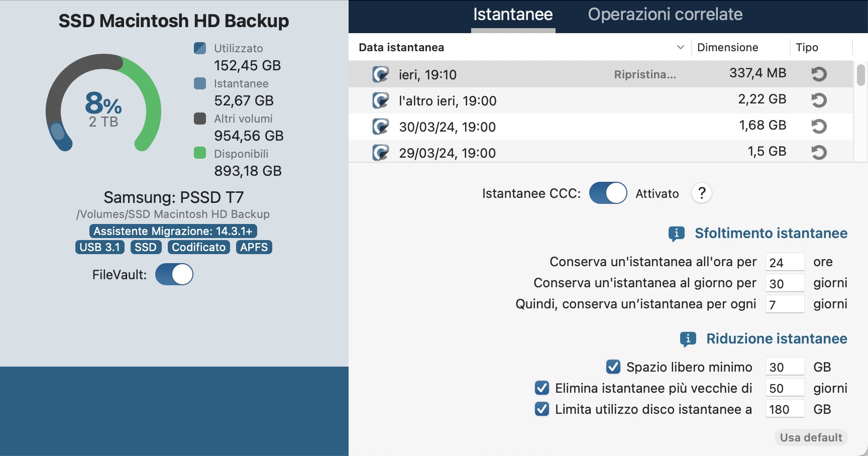Click the Usa default button
The height and width of the screenshot is (456, 868).
[x=811, y=437]
